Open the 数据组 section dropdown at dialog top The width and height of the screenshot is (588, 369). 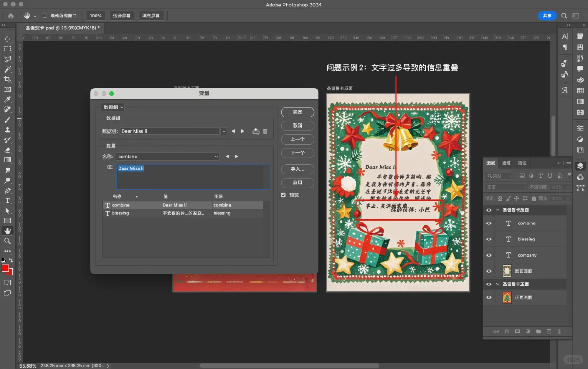tap(113, 107)
